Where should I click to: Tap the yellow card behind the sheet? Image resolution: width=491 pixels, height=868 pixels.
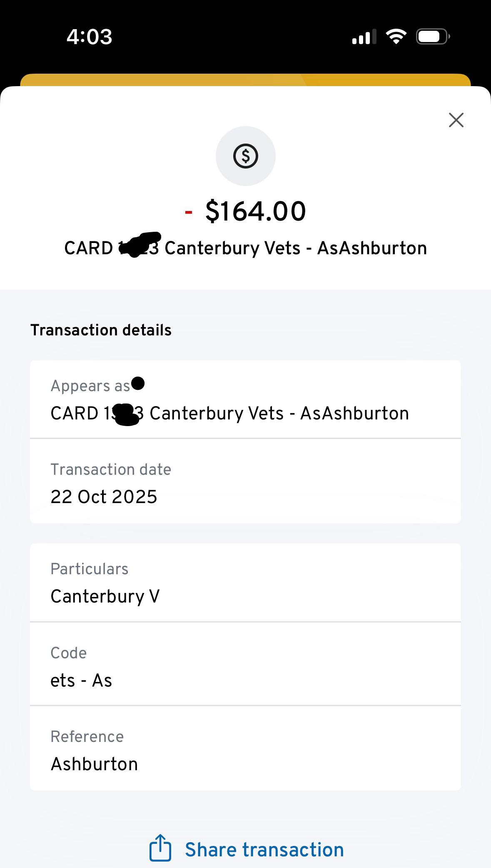245,80
